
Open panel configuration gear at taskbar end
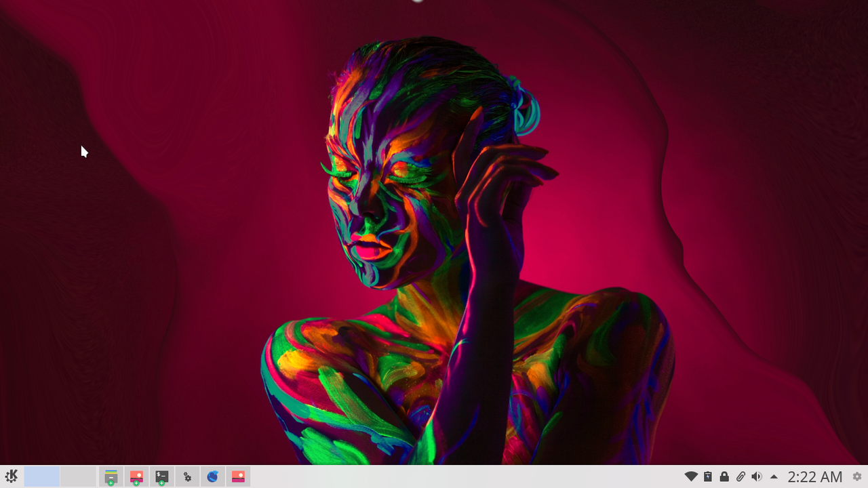pyautogui.click(x=857, y=476)
